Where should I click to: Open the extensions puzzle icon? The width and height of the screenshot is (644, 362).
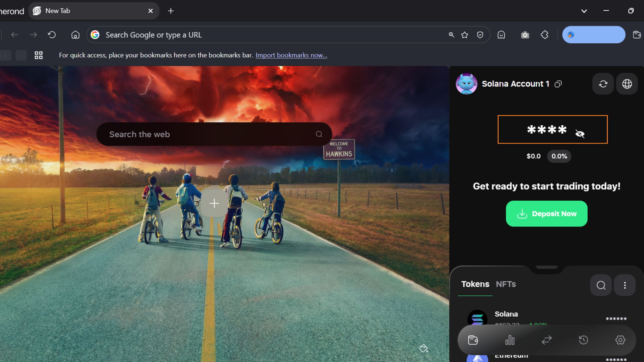544,35
